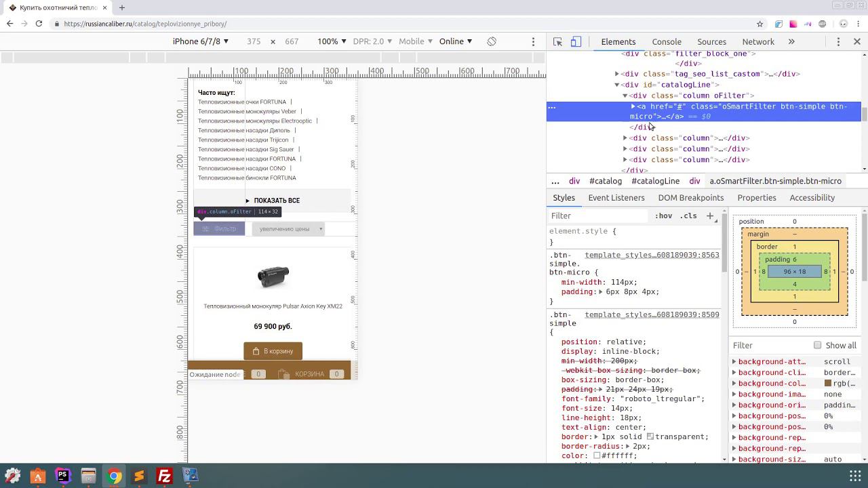Viewport: 868px width, 488px height.
Task: Open the DOM Breakpoints pane
Action: 691,198
